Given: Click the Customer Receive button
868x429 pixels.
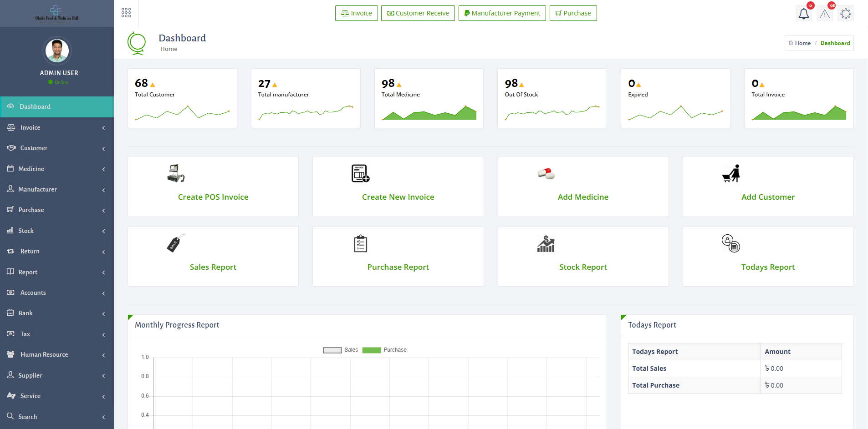Looking at the screenshot, I should coord(418,13).
